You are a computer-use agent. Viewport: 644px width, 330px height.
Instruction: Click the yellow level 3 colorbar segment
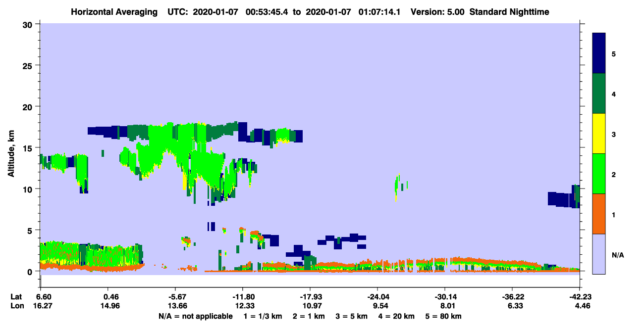599,134
